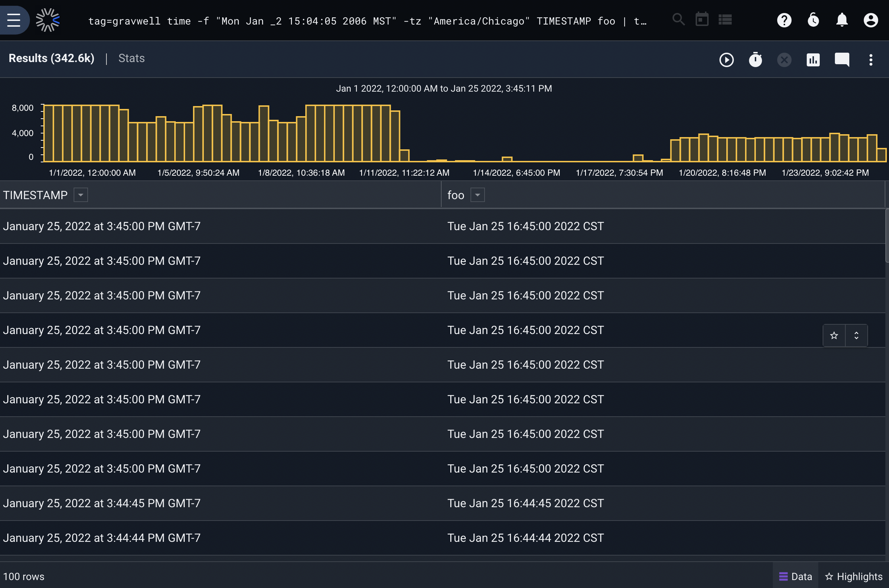
Task: Open the calendar timeframe picker icon
Action: [x=702, y=19]
